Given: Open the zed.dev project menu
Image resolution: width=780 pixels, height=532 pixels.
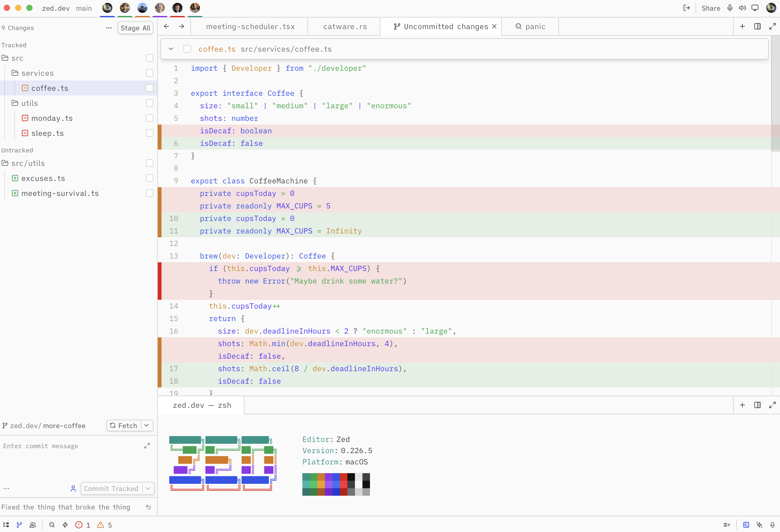Looking at the screenshot, I should (x=56, y=8).
